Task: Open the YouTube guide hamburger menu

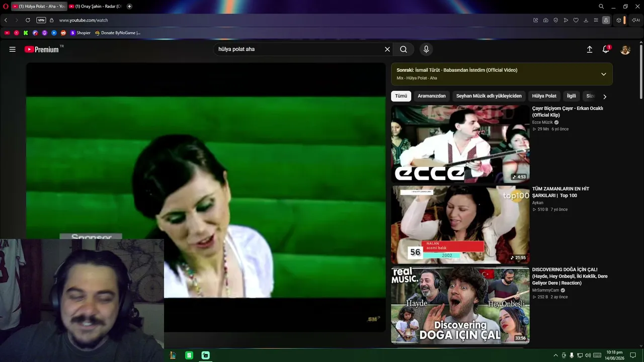Action: click(13, 49)
